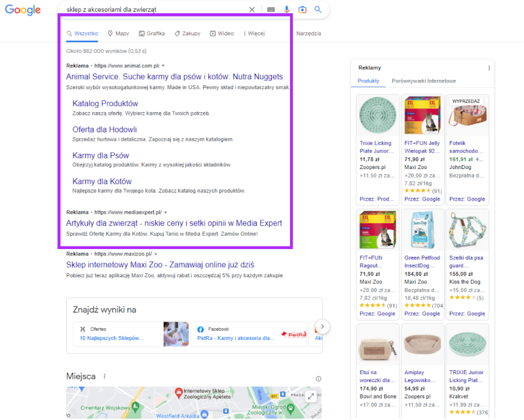
Task: Click the Miejski Ogród Zoologiczny map marker
Action: 291,408
